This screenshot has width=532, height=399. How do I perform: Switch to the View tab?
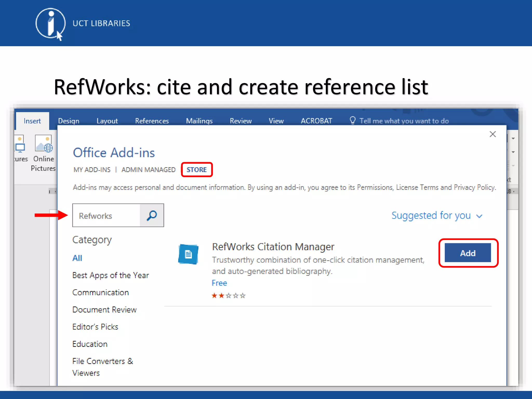276,121
